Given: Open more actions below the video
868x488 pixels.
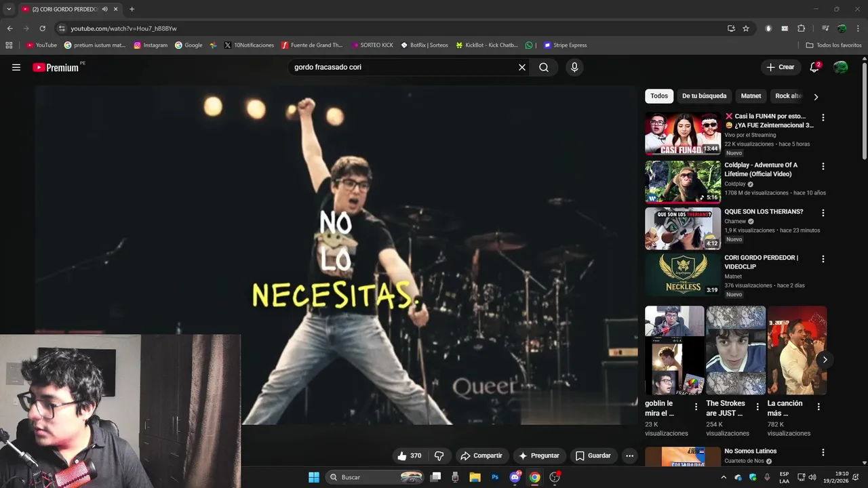Looking at the screenshot, I should click(x=629, y=455).
